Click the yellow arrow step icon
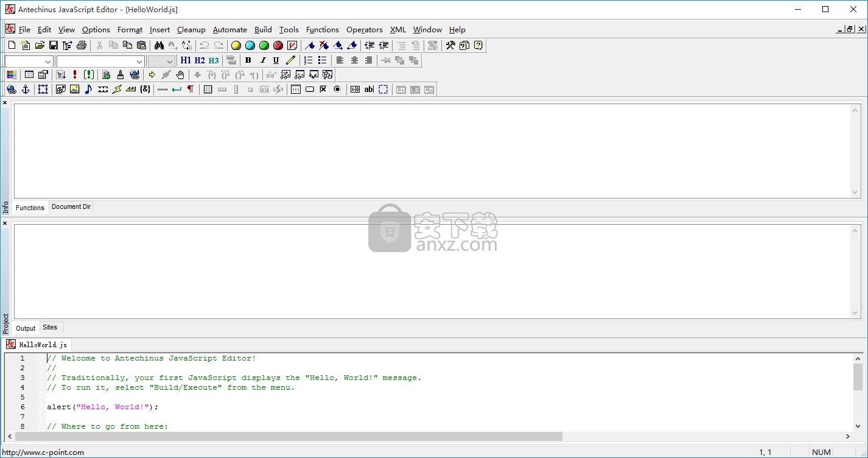Screen dimensions: 868x458 point(152,75)
